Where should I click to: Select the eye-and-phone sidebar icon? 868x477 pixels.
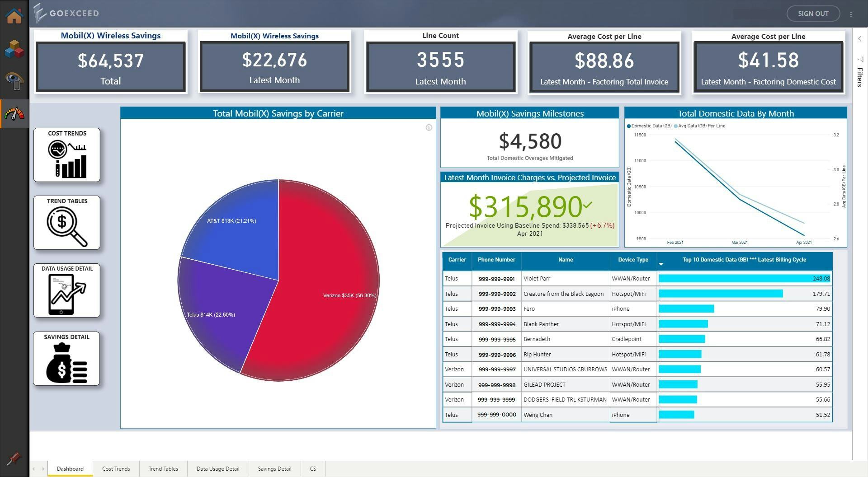click(x=14, y=81)
